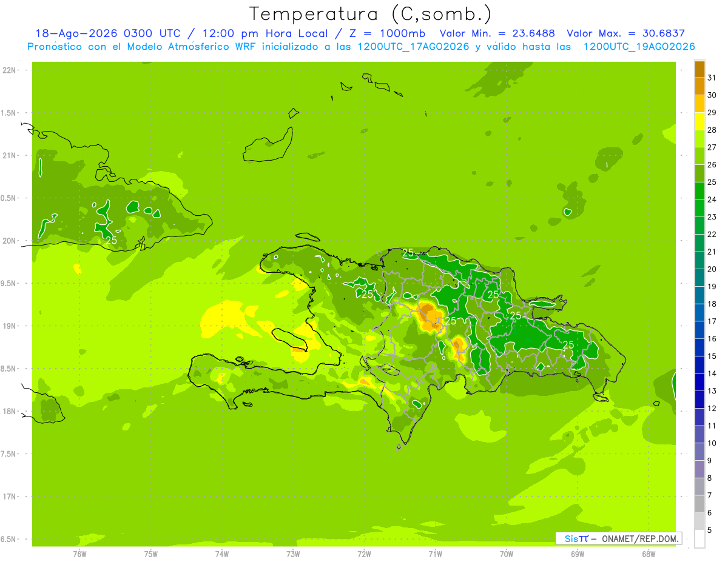Click the legend value 10
Viewport: 728px width, 562px height.
712,443
